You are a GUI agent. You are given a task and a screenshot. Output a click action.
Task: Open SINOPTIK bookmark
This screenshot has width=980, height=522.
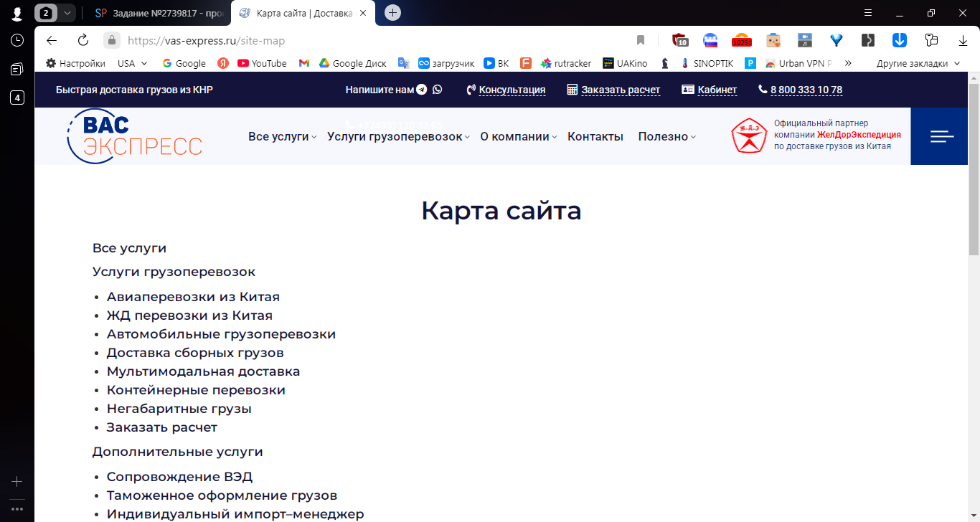tap(707, 63)
